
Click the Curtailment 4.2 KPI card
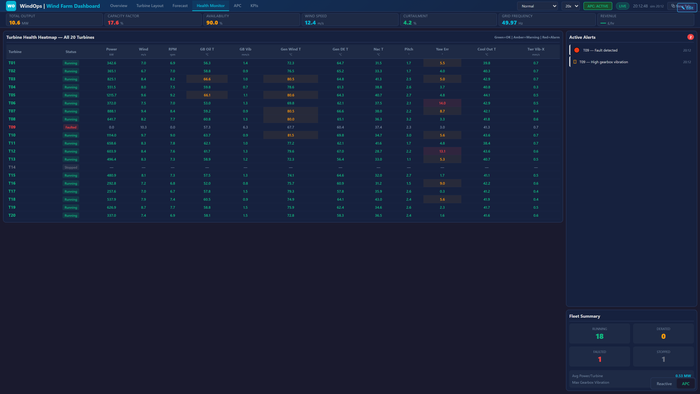tap(448, 20)
